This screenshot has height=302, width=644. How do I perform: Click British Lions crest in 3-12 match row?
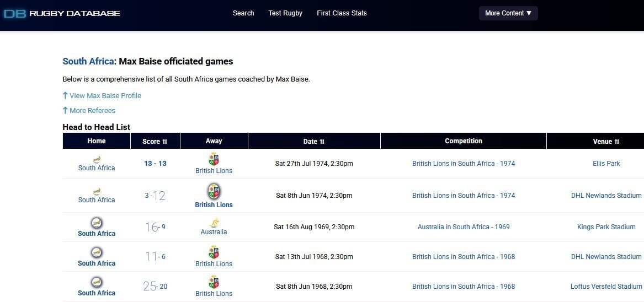click(x=214, y=191)
